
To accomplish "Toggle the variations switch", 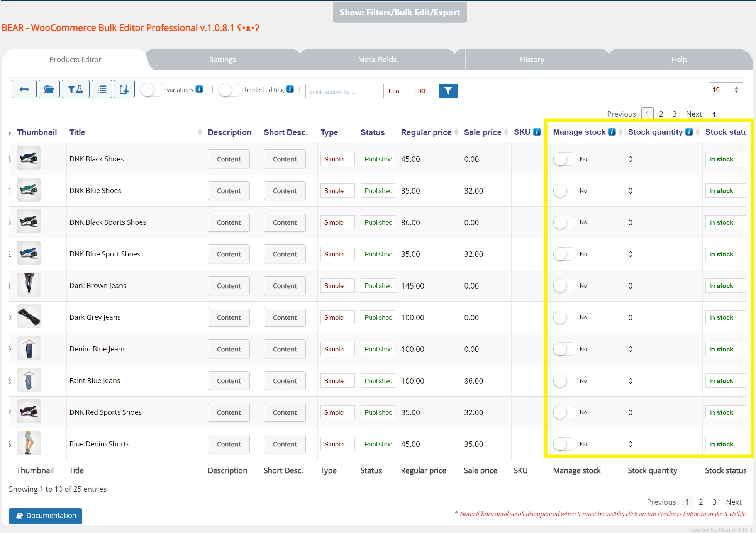I will (152, 90).
